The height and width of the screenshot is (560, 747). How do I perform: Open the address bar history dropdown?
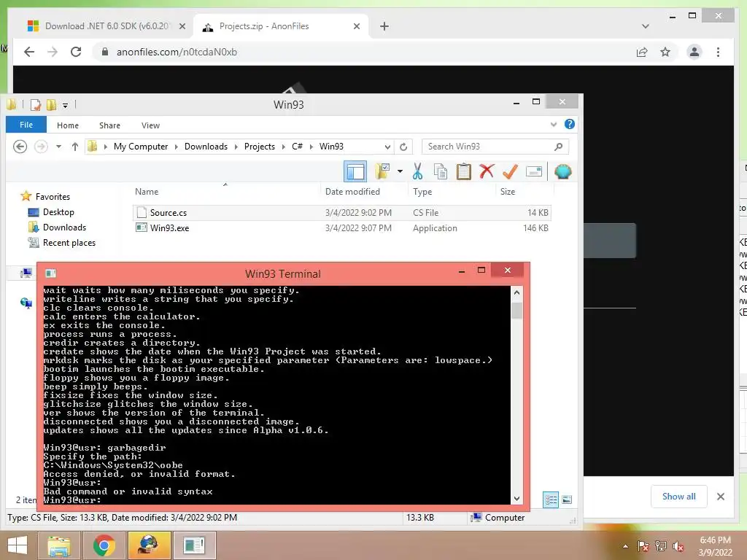[x=387, y=147]
